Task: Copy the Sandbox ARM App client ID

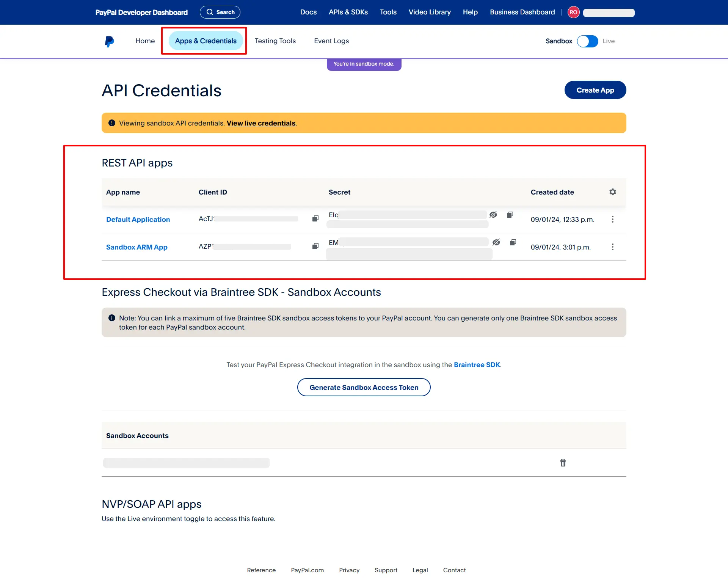Action: point(315,246)
